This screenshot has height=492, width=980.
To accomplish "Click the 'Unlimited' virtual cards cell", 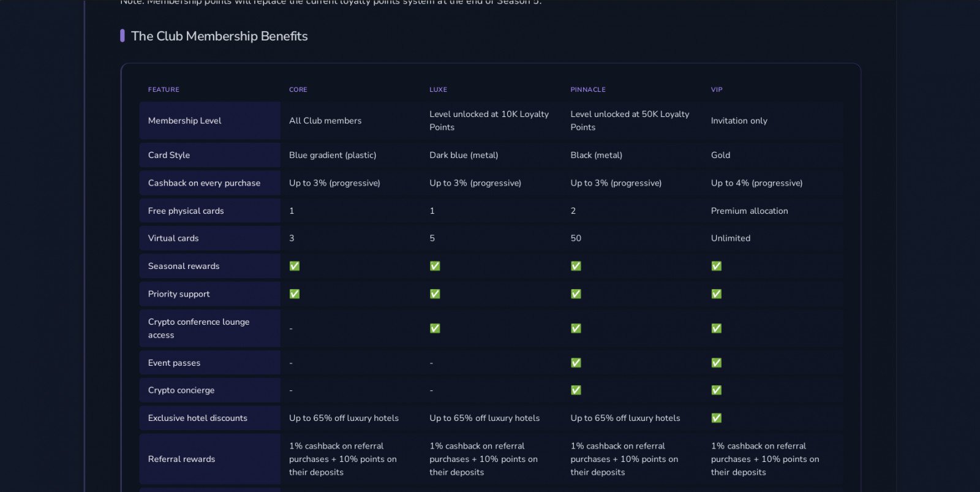I will (730, 238).
